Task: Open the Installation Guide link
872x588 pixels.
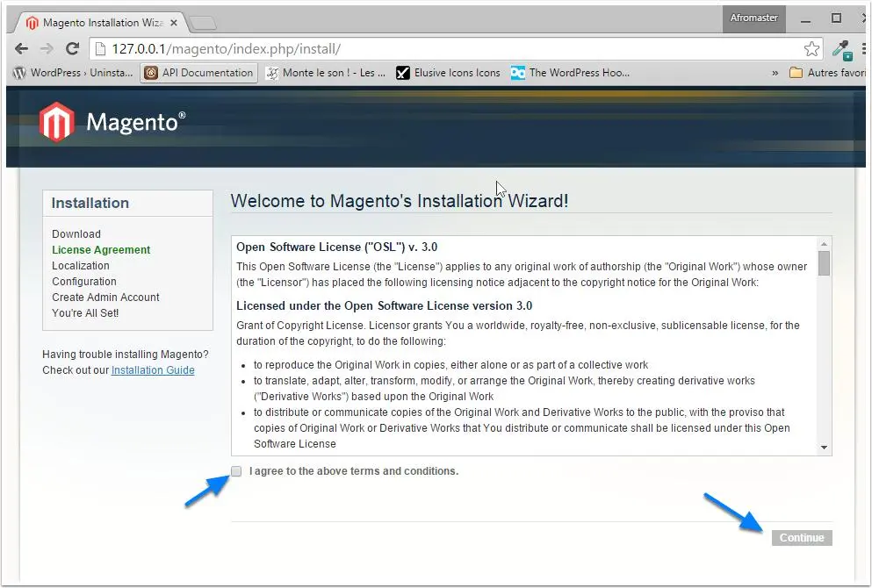Action: [x=153, y=370]
